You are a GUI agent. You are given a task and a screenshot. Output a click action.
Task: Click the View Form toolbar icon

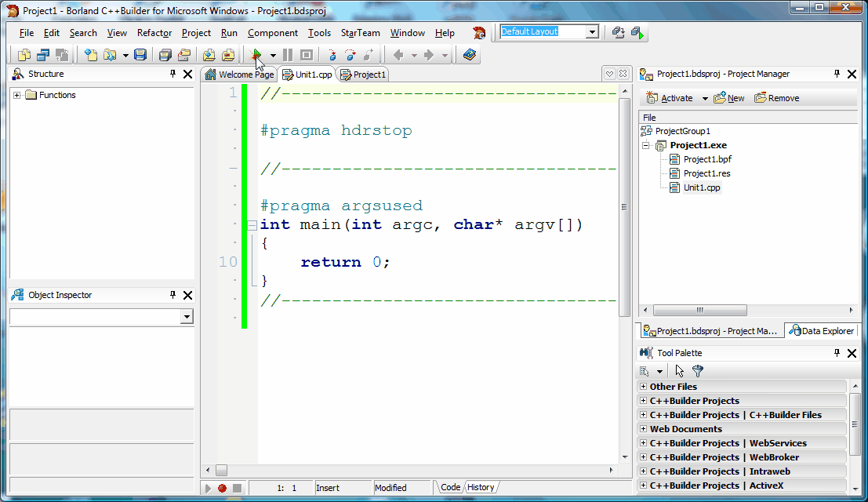[x=42, y=55]
